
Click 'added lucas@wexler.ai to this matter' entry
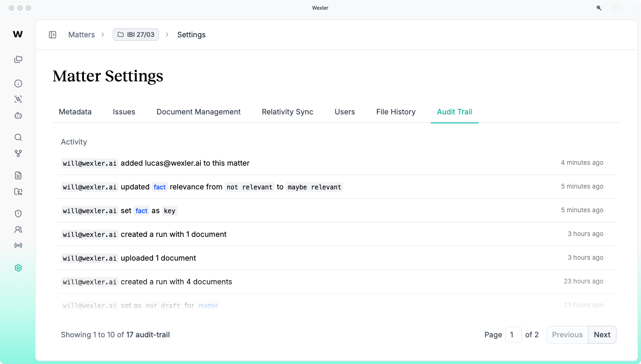click(185, 163)
